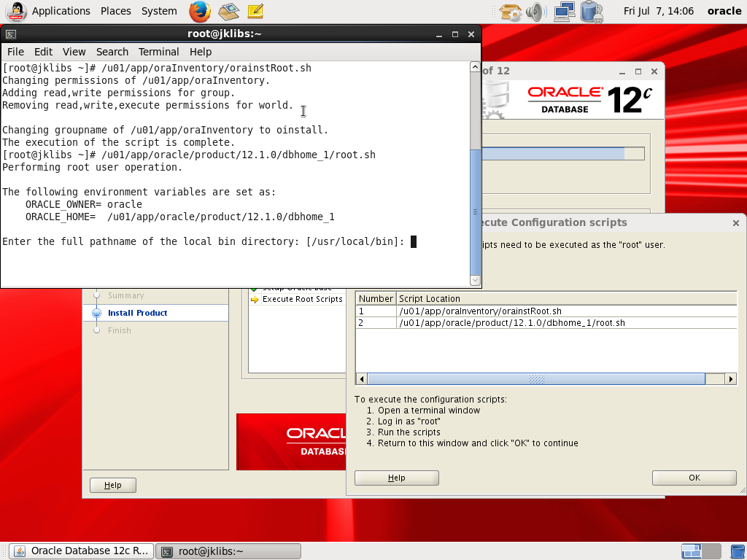Click terminal scrollbar down arrow

(475, 281)
